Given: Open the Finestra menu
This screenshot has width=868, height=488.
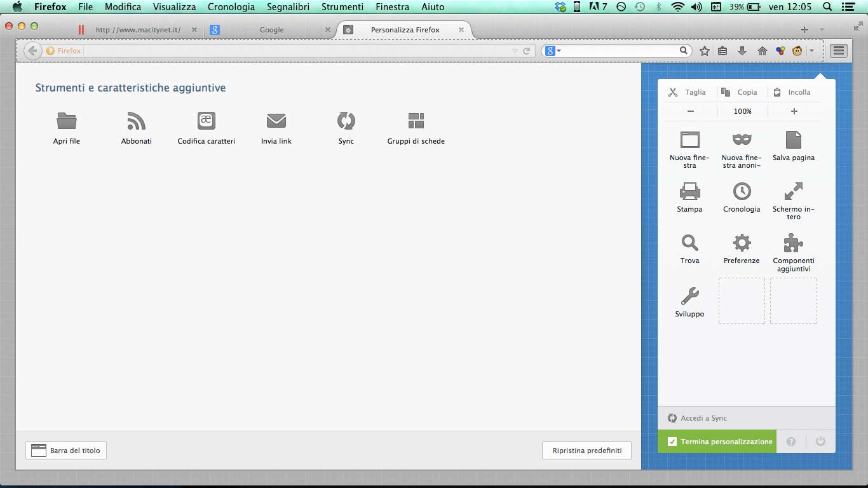Looking at the screenshot, I should click(393, 7).
